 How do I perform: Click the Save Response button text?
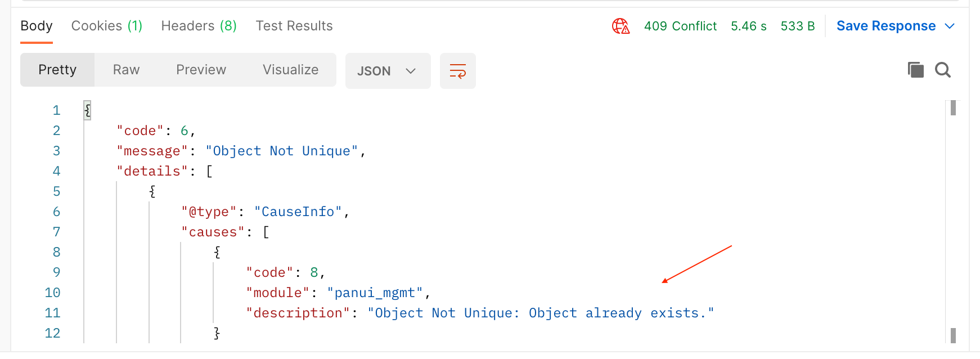885,26
